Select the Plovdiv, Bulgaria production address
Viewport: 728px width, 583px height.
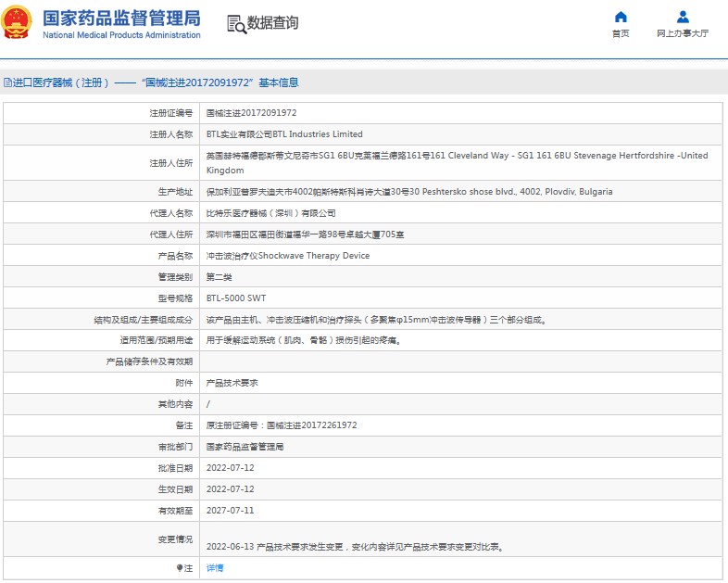pos(409,191)
